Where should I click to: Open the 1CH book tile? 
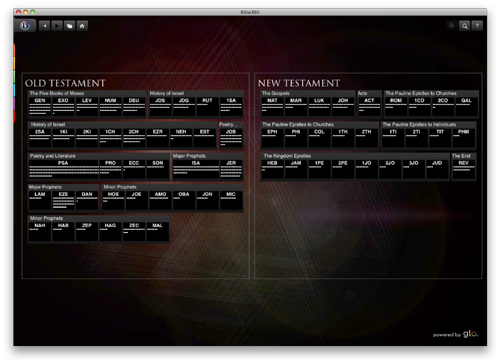coord(110,138)
